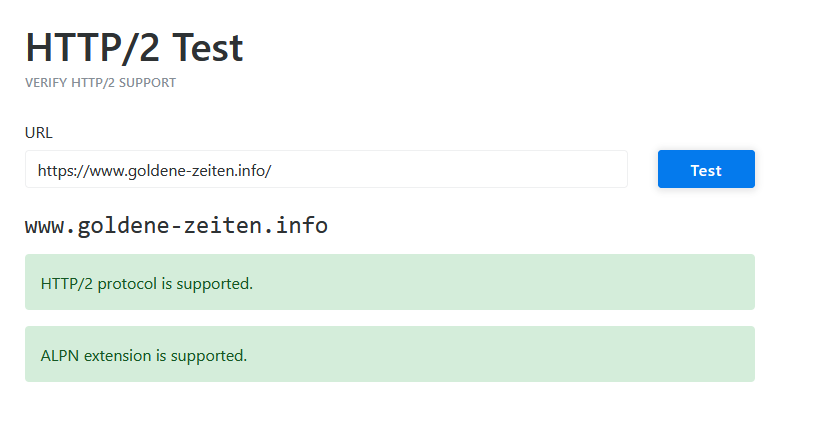Click the empty right side of HTTP/2 alert
This screenshot has width=824, height=444.
(x=550, y=283)
